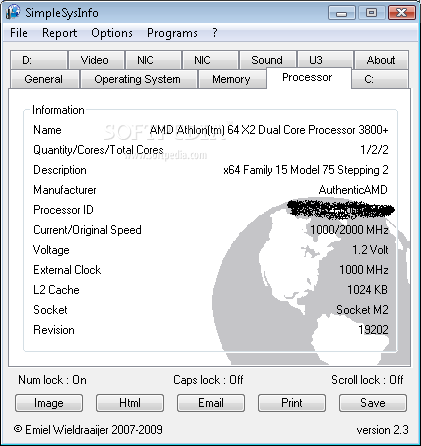Click the '1000/2000 MHz' speed value
421x446 pixels.
click(349, 230)
